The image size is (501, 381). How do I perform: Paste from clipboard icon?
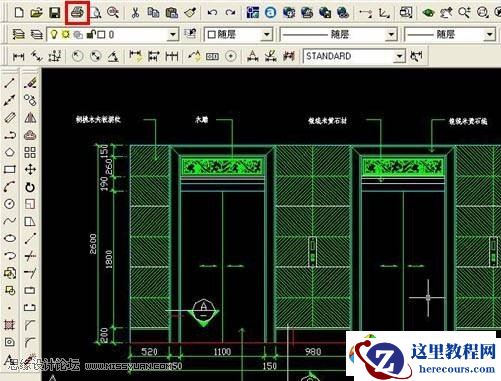pyautogui.click(x=172, y=13)
